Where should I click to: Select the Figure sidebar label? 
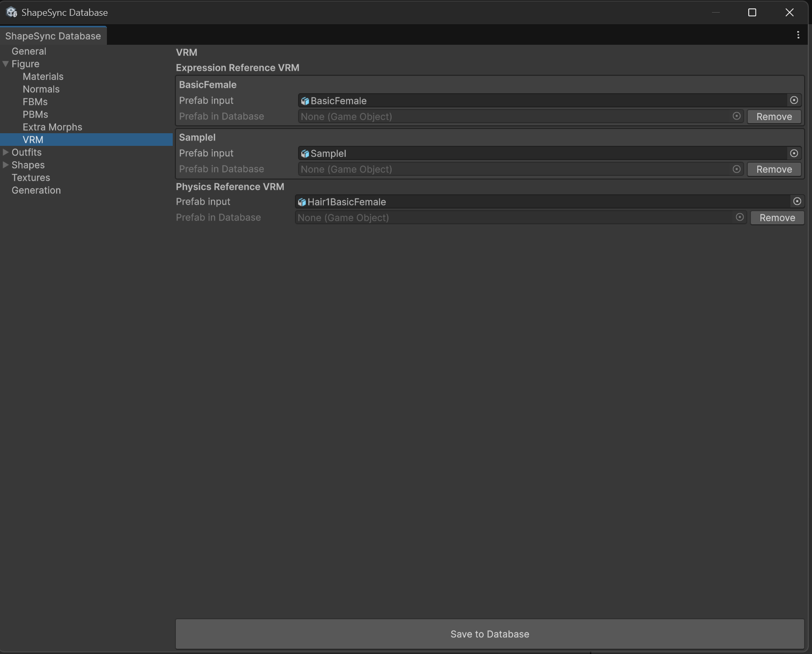[25, 64]
